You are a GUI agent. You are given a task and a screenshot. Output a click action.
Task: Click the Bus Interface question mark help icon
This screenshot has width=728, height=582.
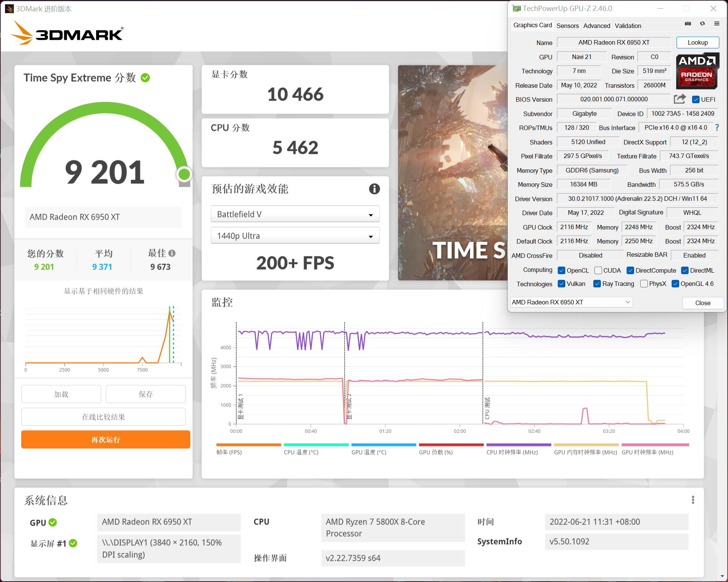(x=717, y=128)
